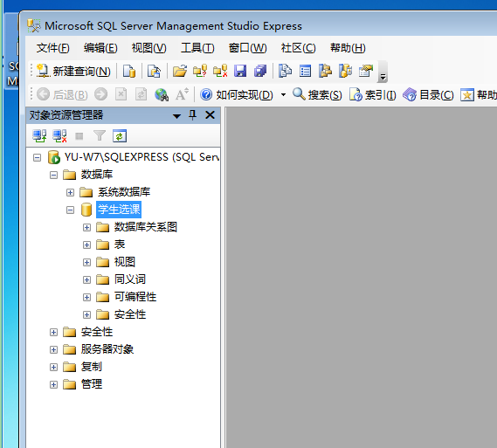Show Object Explorer via toolbar icon
The width and height of the screenshot is (497, 448).
(x=325, y=71)
